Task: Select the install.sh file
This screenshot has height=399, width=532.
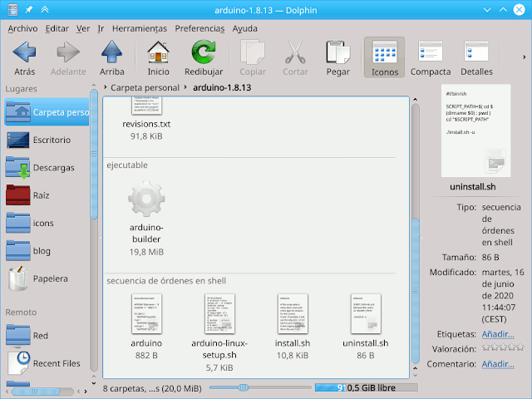Action: 292,327
